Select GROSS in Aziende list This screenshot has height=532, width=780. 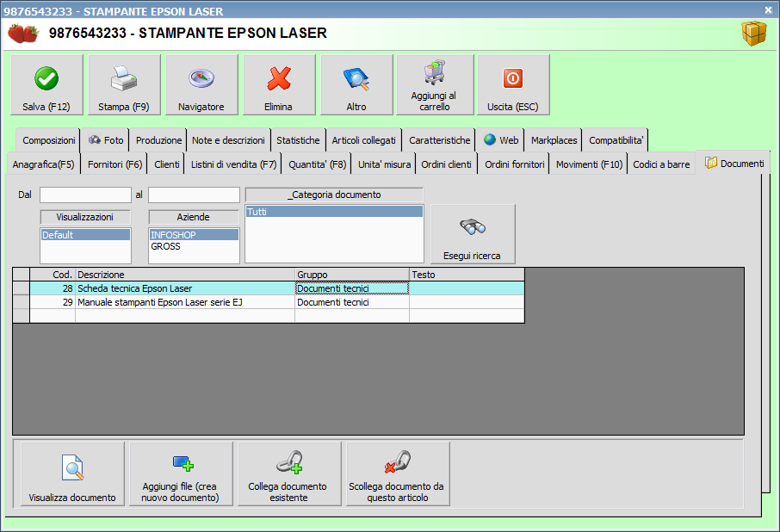(194, 246)
